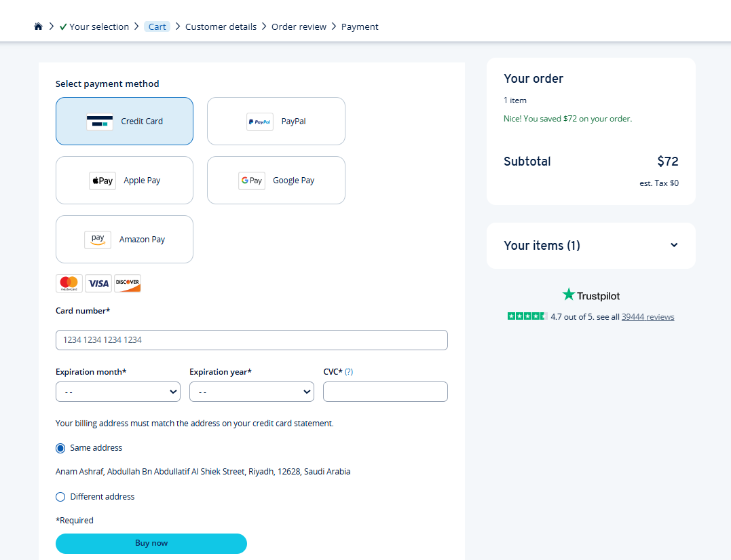Click the PayPal logo icon
Image resolution: width=731 pixels, height=560 pixels.
coord(260,122)
